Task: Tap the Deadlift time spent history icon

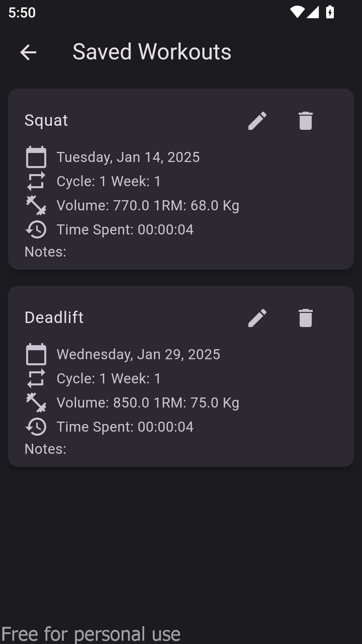Action: 36,427
